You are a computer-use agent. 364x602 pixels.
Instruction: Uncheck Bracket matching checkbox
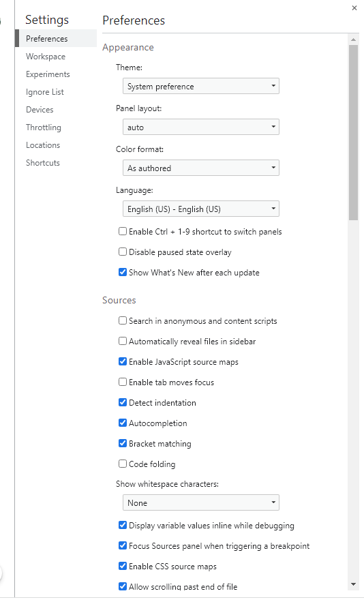pyautogui.click(x=123, y=443)
